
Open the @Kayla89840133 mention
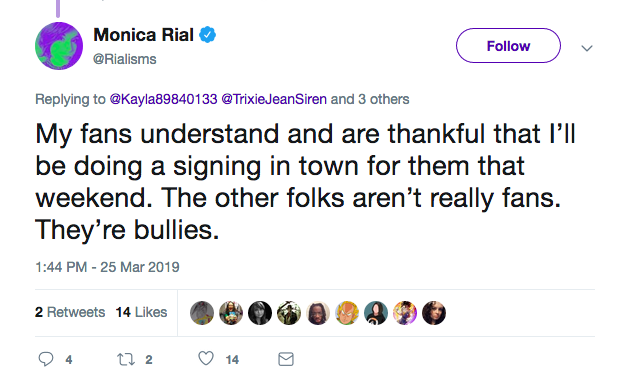pos(163,99)
